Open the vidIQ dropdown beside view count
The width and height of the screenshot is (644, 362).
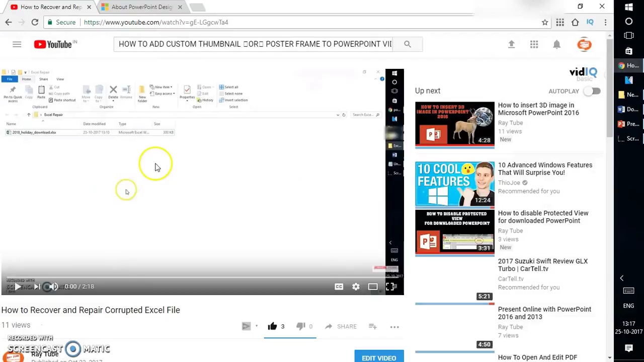coord(256,326)
